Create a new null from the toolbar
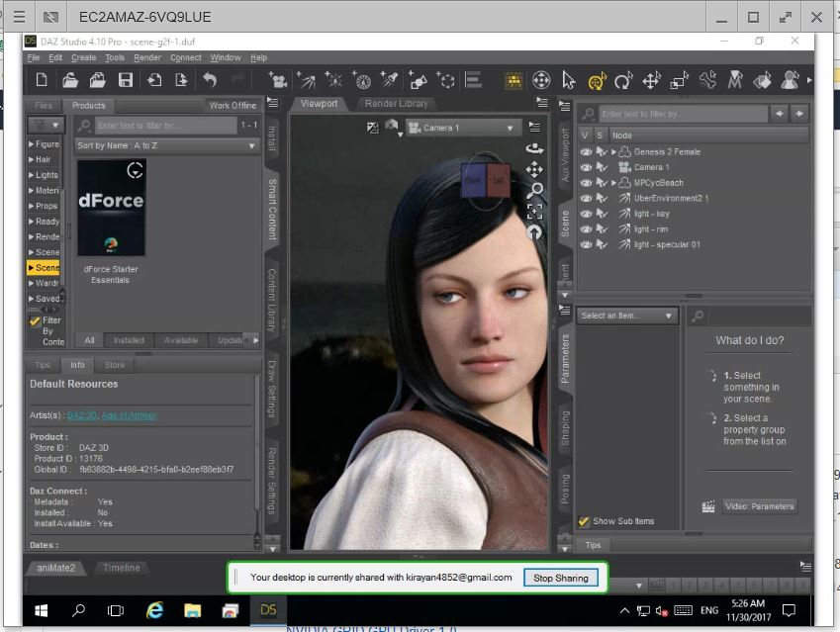840x632 pixels. pyautogui.click(x=445, y=80)
